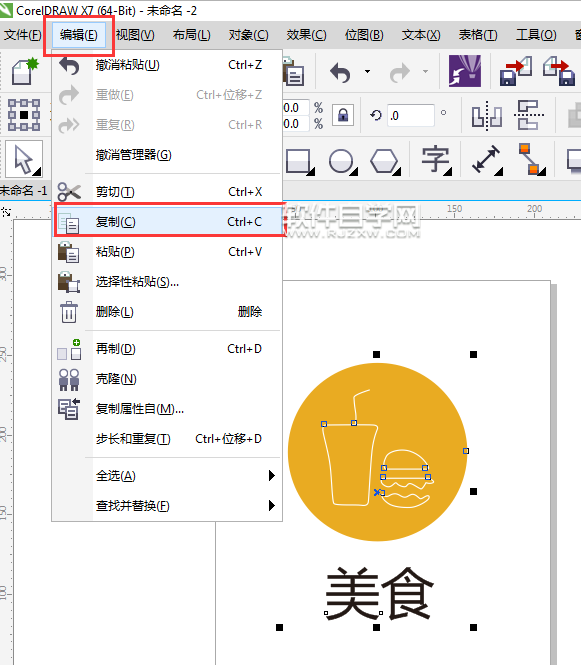This screenshot has height=665, width=581.
Task: Open the undo history dropdown arrow
Action: pyautogui.click(x=367, y=72)
